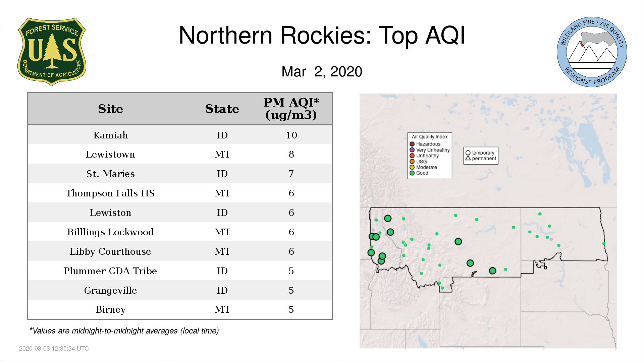The height and width of the screenshot is (362, 644).
Task: Click the easternmost small green marker on map
Action: pyautogui.click(x=604, y=244)
